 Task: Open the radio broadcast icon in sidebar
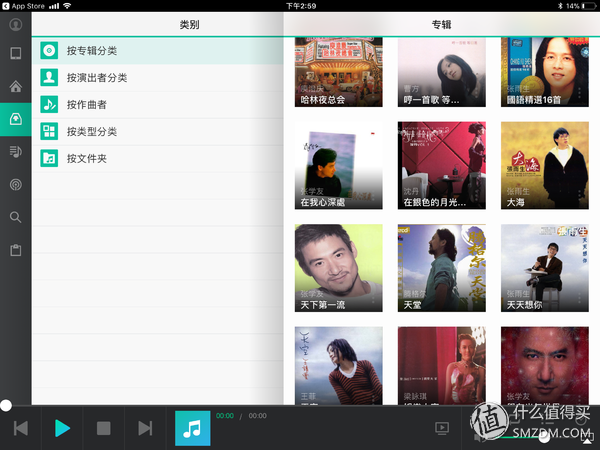(16, 185)
